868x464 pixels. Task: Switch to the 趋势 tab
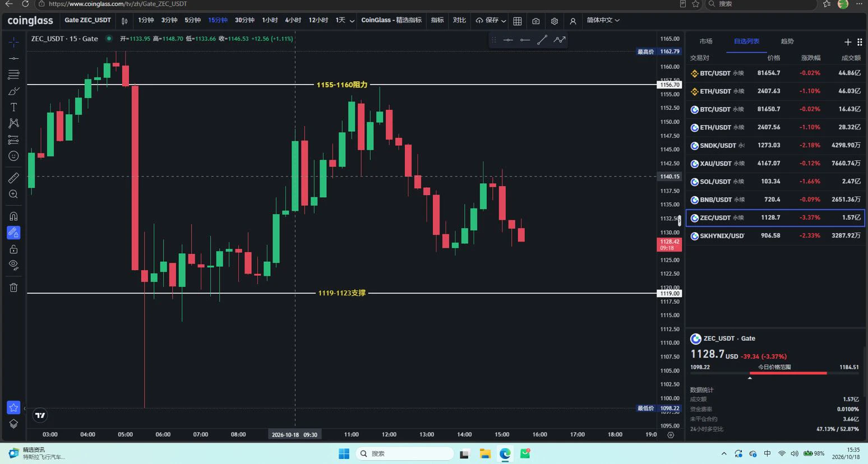tap(787, 41)
